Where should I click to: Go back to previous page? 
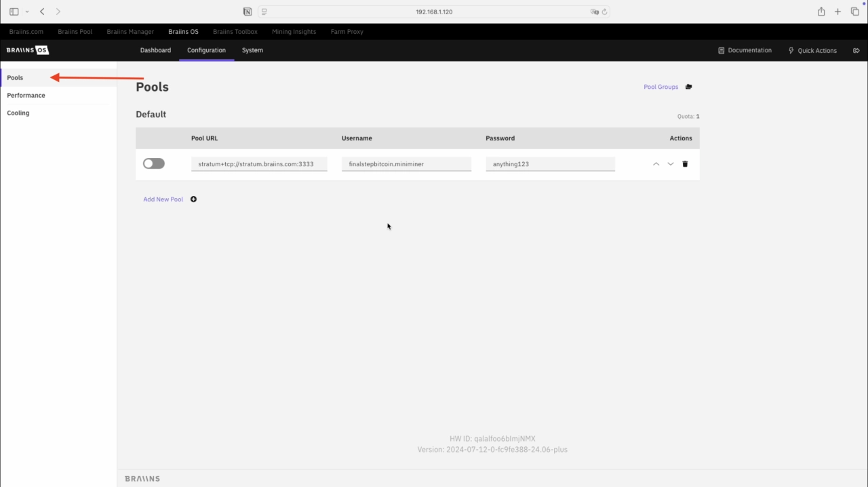click(x=42, y=12)
